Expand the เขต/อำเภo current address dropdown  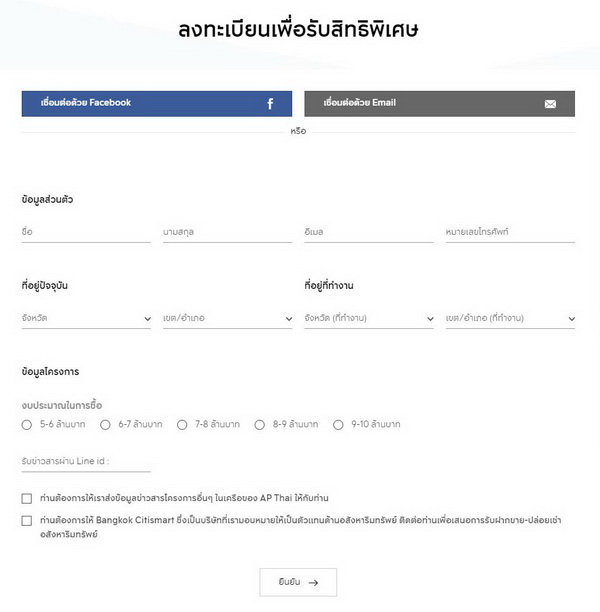pyautogui.click(x=227, y=319)
